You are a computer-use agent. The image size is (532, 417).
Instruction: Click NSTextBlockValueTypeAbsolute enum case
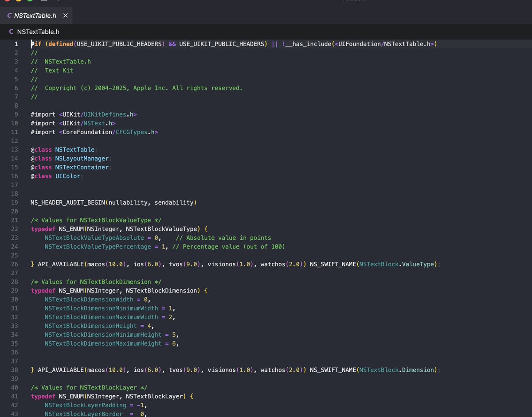point(94,238)
